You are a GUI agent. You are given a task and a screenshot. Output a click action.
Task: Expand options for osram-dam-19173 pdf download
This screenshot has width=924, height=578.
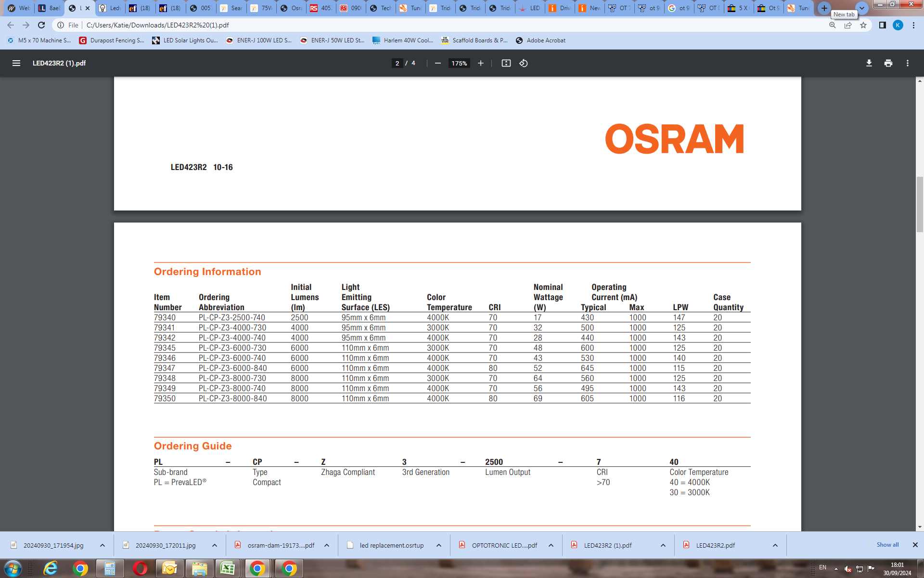327,545
